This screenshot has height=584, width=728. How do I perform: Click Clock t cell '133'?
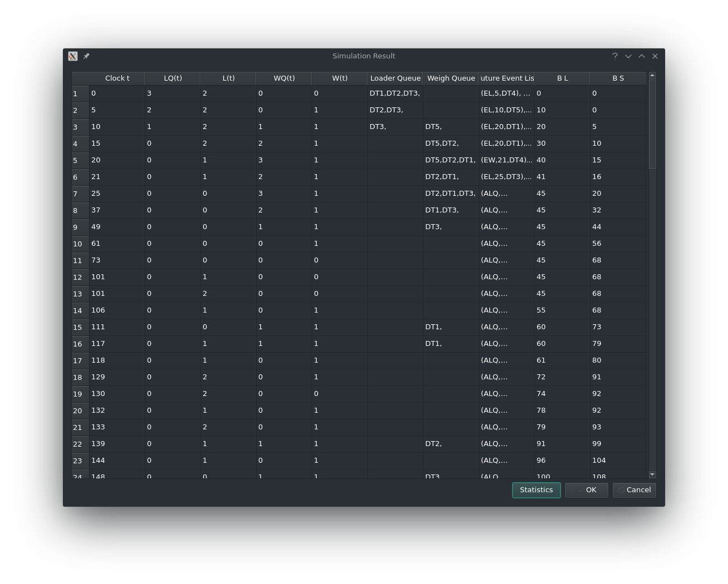[x=117, y=427]
